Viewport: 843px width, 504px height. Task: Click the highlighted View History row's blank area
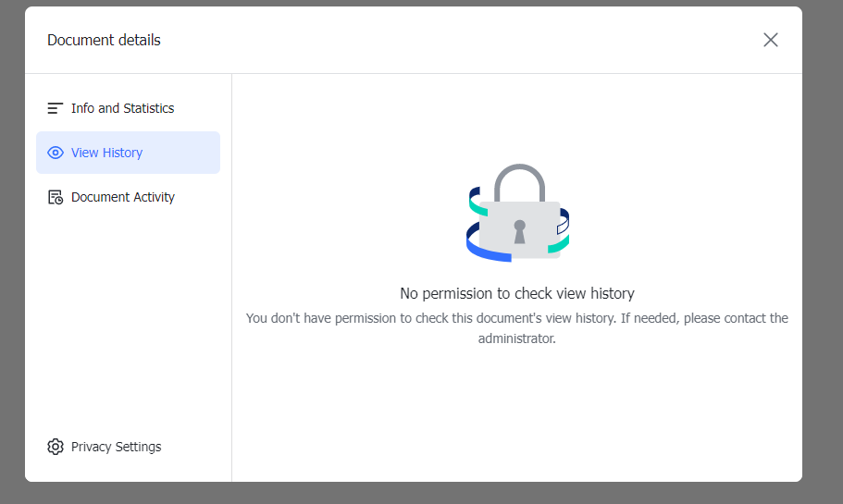[185, 153]
